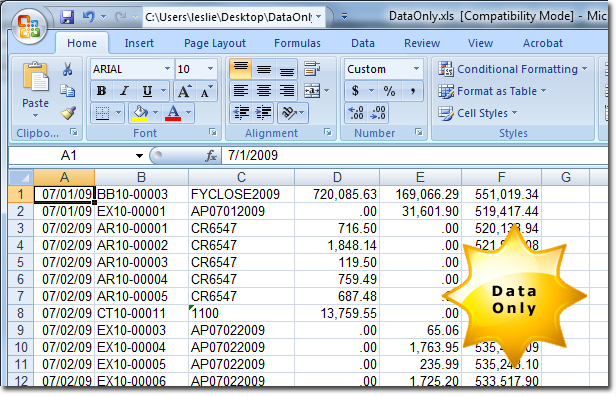
Task: Open fill color palette dropdown arrow
Action: coord(156,113)
